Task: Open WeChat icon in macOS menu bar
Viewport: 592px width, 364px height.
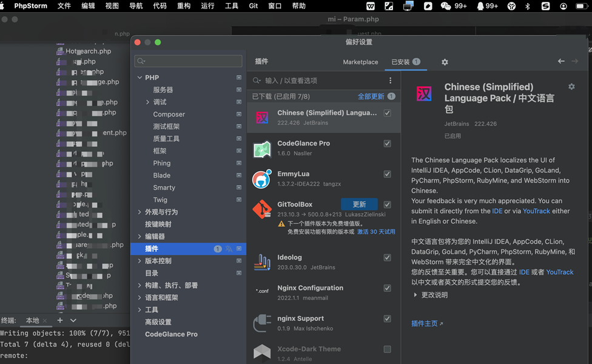Action: point(446,6)
